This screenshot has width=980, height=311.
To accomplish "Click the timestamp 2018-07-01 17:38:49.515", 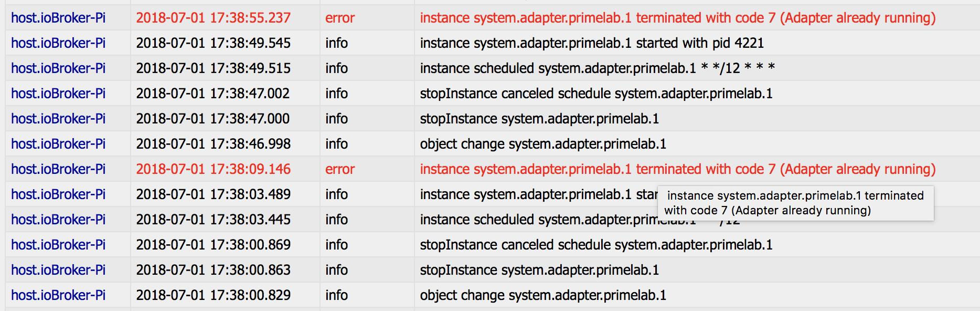I will [x=213, y=68].
